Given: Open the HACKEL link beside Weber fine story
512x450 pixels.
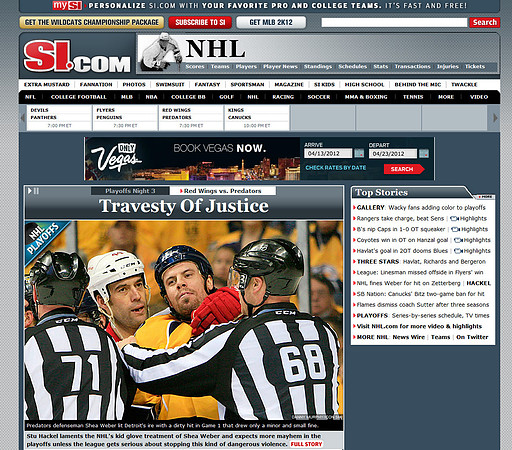Looking at the screenshot, I should (x=478, y=283).
